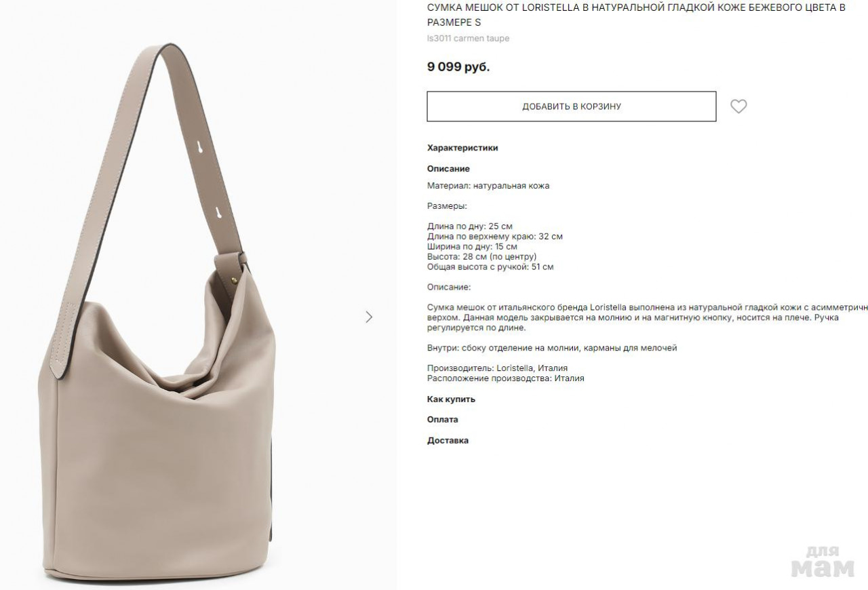Image resolution: width=868 pixels, height=590 pixels.
Task: Collapse the bold «Описание» section header
Action: click(448, 169)
